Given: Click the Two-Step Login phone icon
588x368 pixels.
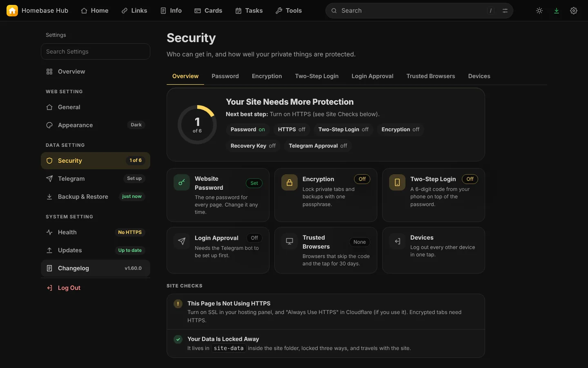Looking at the screenshot, I should [397, 183].
